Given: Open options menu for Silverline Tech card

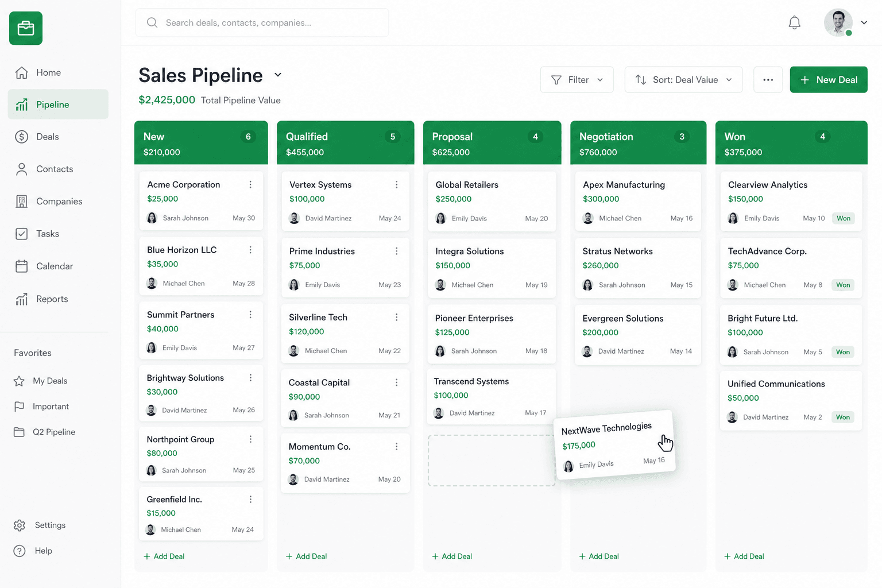Looking at the screenshot, I should coord(397,317).
